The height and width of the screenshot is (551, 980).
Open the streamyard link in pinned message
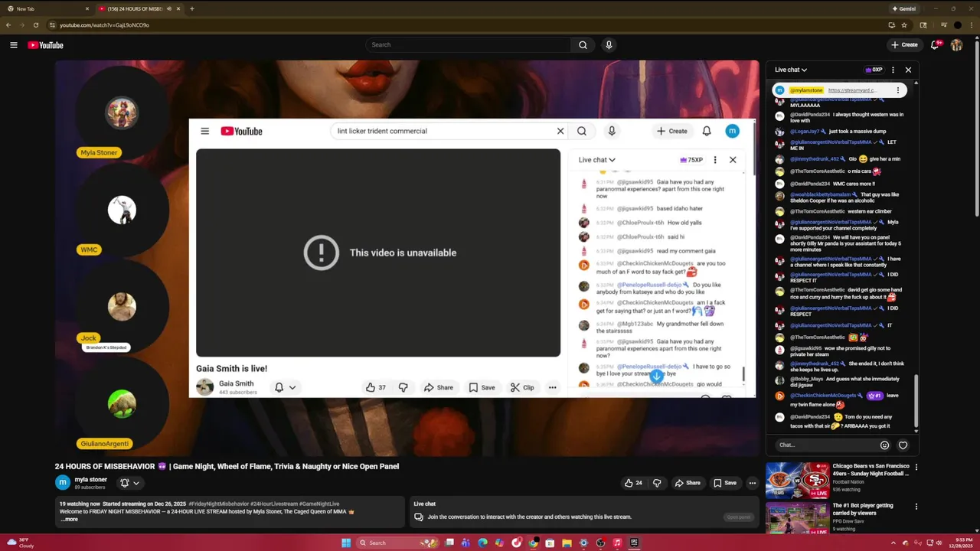pyautogui.click(x=851, y=90)
